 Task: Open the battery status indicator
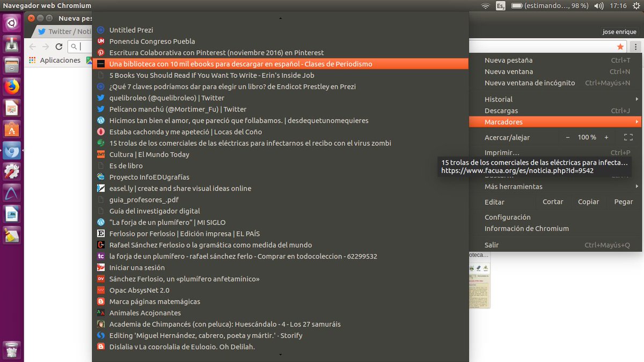[x=550, y=6]
